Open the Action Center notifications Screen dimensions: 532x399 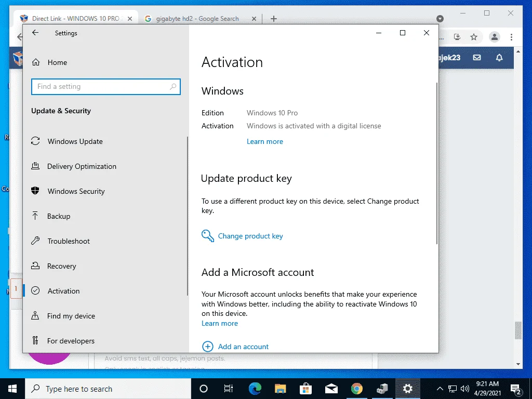tap(516, 389)
